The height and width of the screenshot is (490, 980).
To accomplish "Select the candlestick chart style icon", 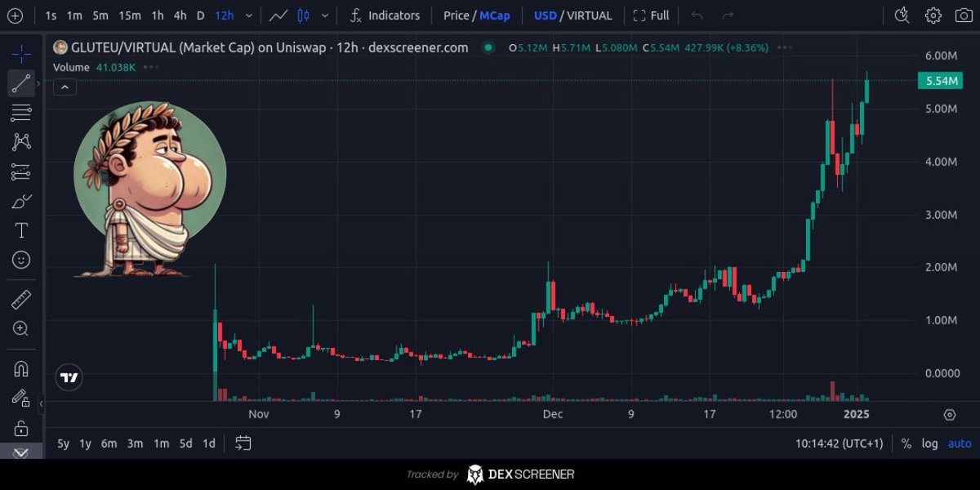I will 304,16.
